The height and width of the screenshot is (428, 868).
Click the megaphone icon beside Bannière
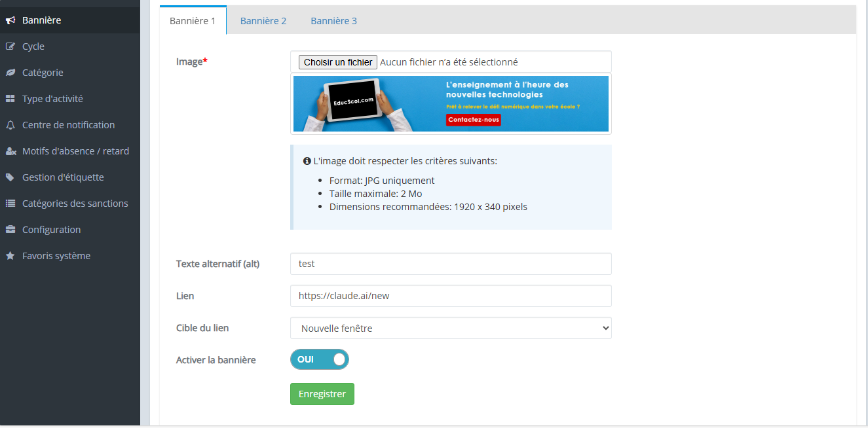(10, 20)
